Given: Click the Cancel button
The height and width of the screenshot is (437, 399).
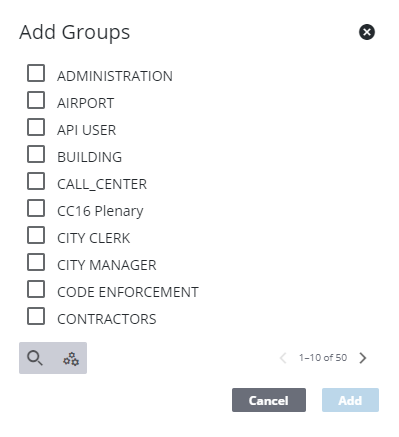Looking at the screenshot, I should (x=269, y=400).
